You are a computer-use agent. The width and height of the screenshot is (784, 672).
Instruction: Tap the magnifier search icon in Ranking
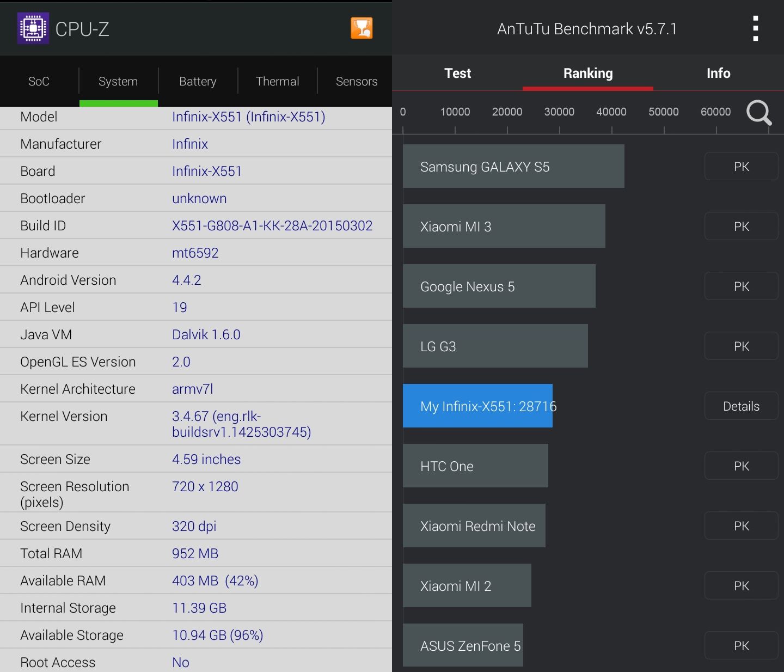(759, 113)
